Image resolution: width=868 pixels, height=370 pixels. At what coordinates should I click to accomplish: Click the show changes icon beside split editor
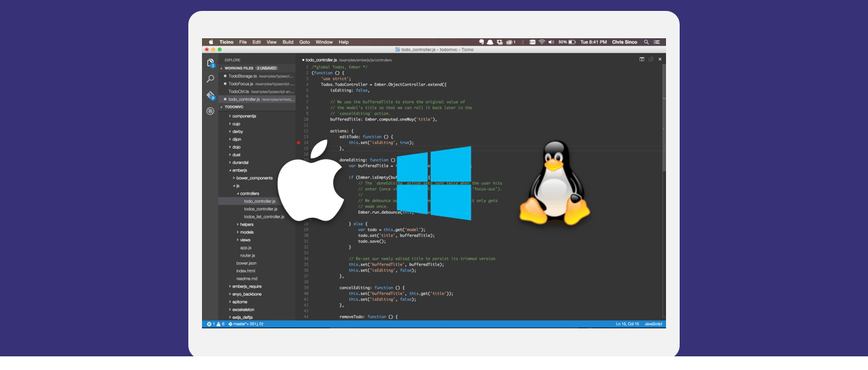click(x=651, y=59)
